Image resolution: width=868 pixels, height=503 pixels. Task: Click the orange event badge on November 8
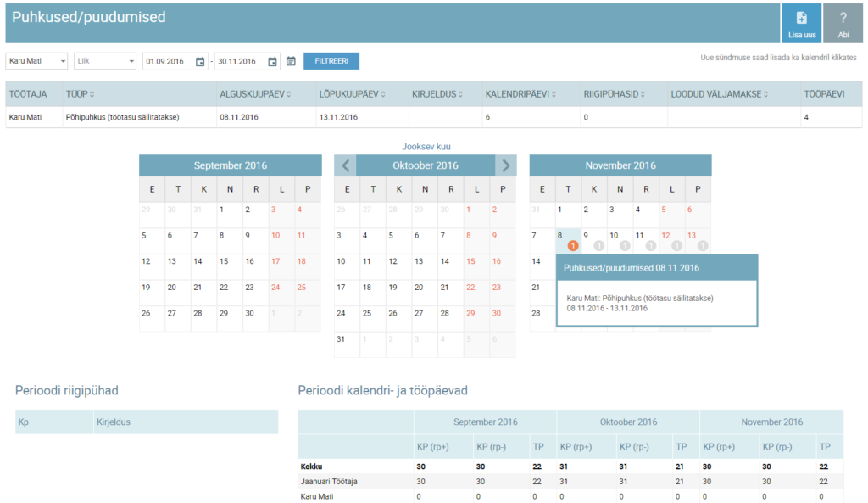[573, 246]
